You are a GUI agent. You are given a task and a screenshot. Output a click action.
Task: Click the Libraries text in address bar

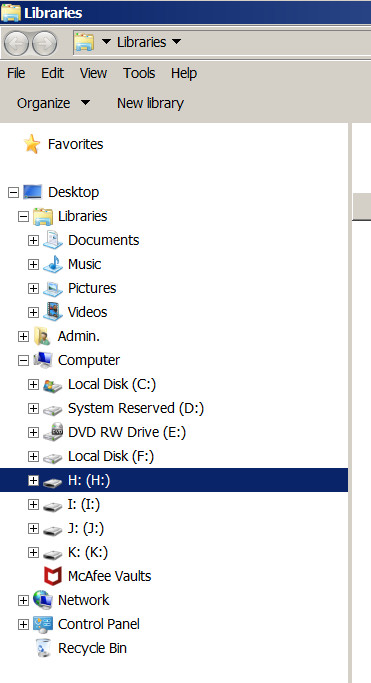coord(142,42)
